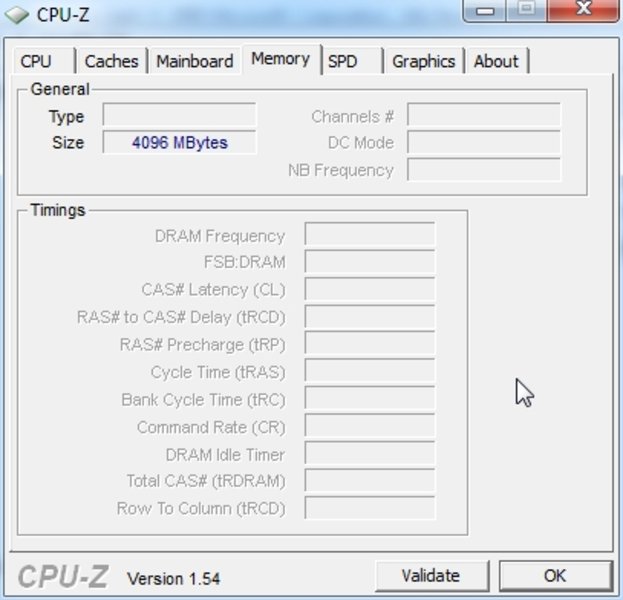Click the CPU-Z application icon in title bar

[x=17, y=15]
